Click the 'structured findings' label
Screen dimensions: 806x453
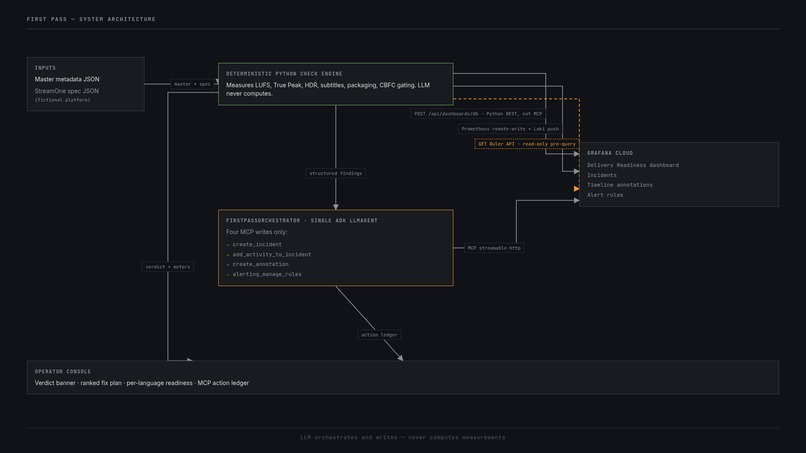tap(336, 173)
